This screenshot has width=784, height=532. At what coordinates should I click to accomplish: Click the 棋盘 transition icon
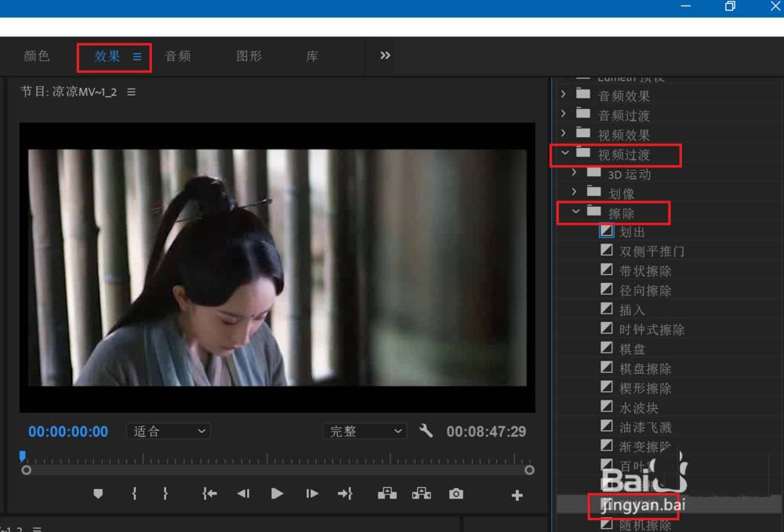pos(607,348)
